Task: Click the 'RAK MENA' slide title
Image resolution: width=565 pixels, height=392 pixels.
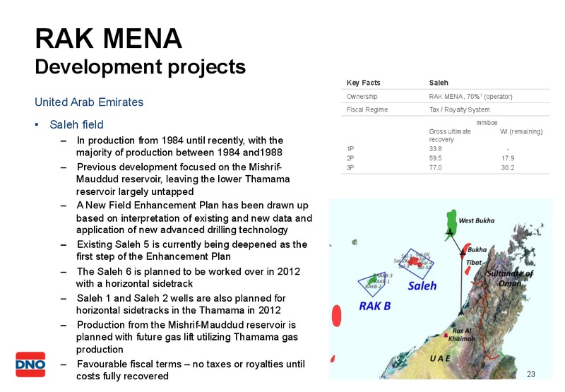Action: tap(109, 39)
